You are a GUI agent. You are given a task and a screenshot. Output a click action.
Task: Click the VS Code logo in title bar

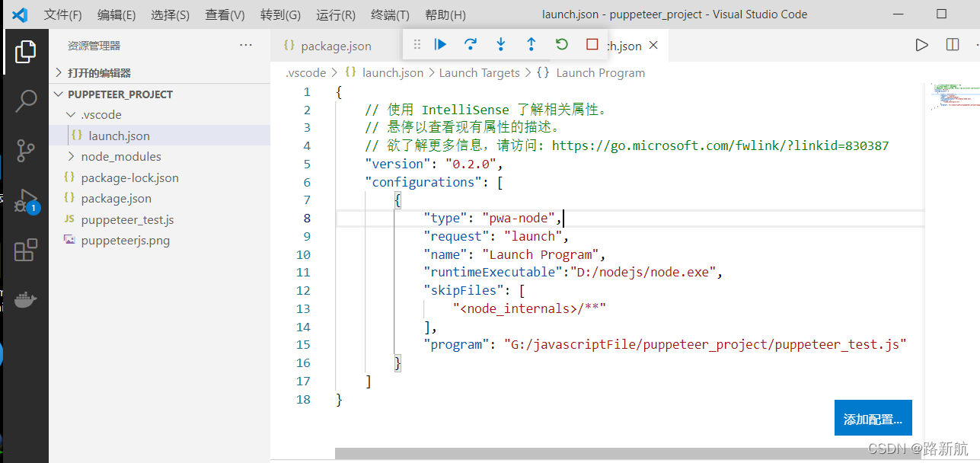pos(20,14)
